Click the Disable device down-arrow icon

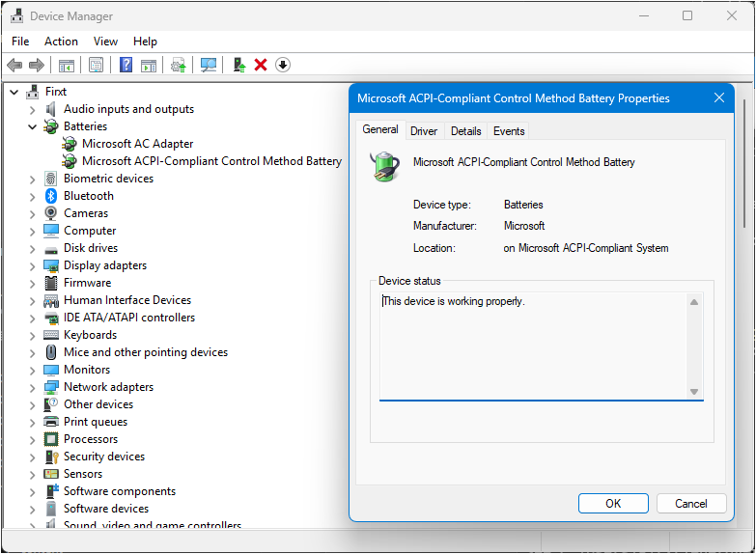(283, 65)
